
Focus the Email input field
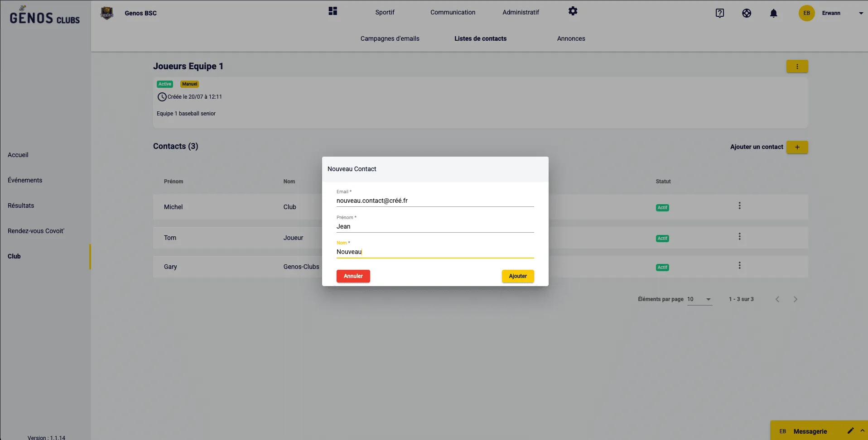tap(435, 201)
